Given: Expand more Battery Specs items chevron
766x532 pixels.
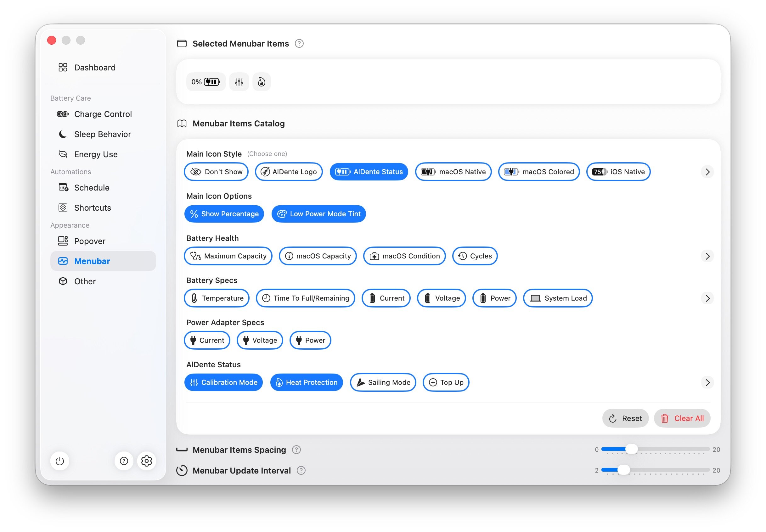Looking at the screenshot, I should click(x=707, y=298).
